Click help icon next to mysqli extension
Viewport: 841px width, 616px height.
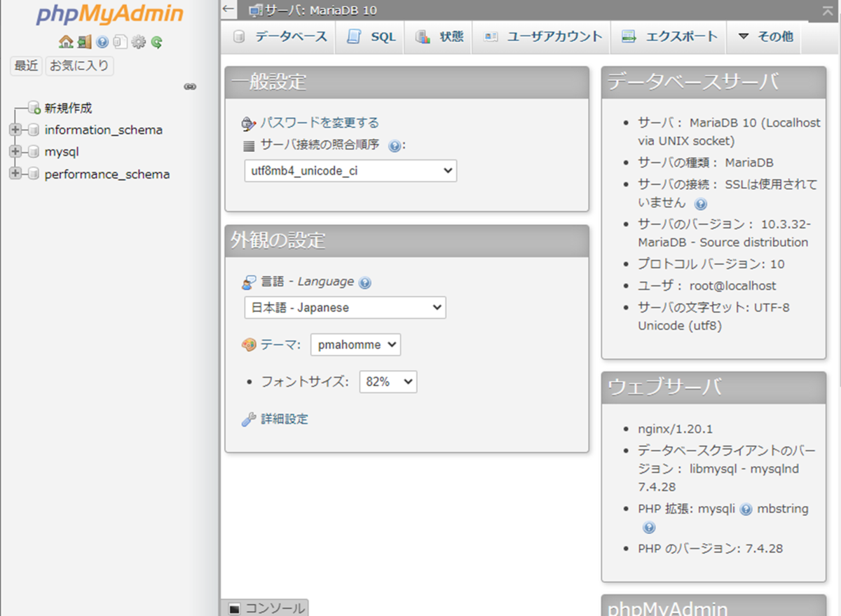746,509
